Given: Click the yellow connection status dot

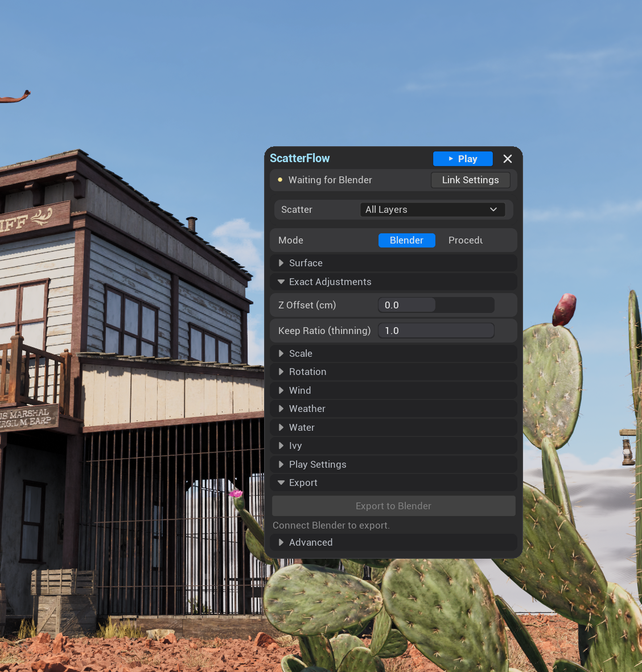Looking at the screenshot, I should 280,180.
